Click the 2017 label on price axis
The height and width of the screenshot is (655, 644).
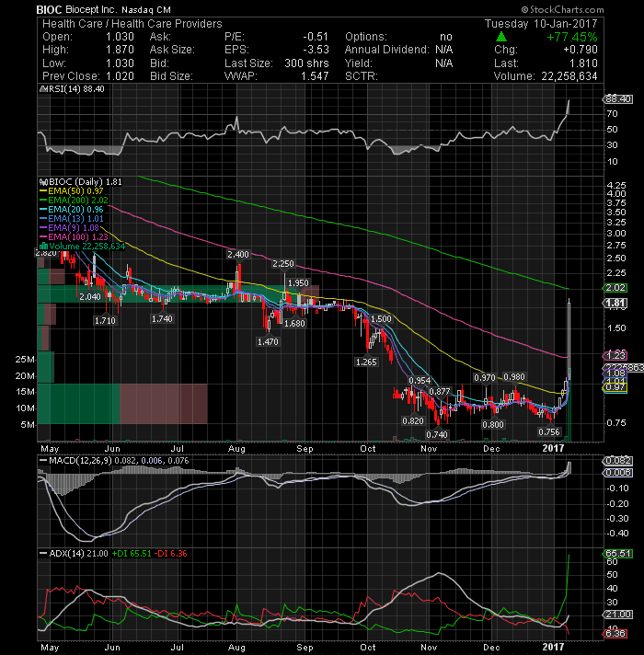point(553,448)
